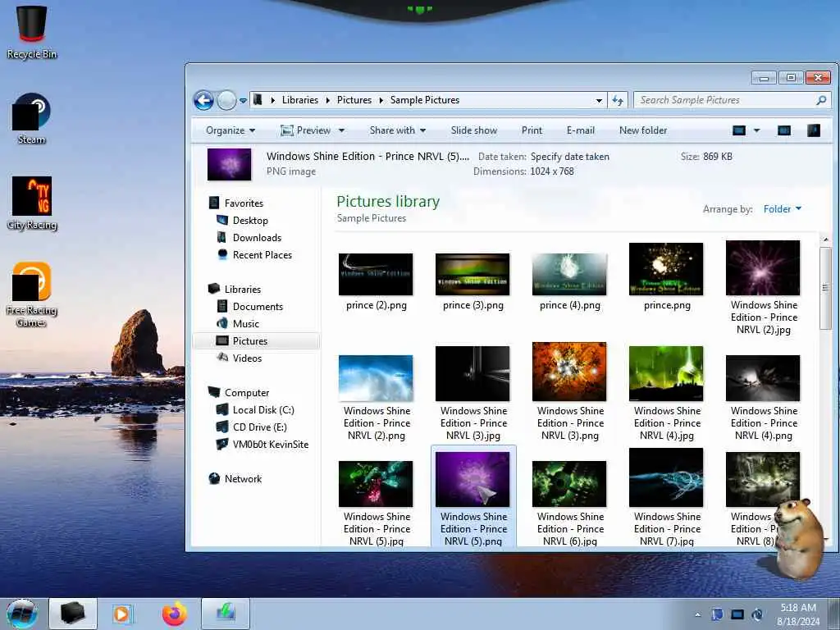Image resolution: width=840 pixels, height=630 pixels.
Task: Go back with the Explorer back arrow
Action: 203,100
